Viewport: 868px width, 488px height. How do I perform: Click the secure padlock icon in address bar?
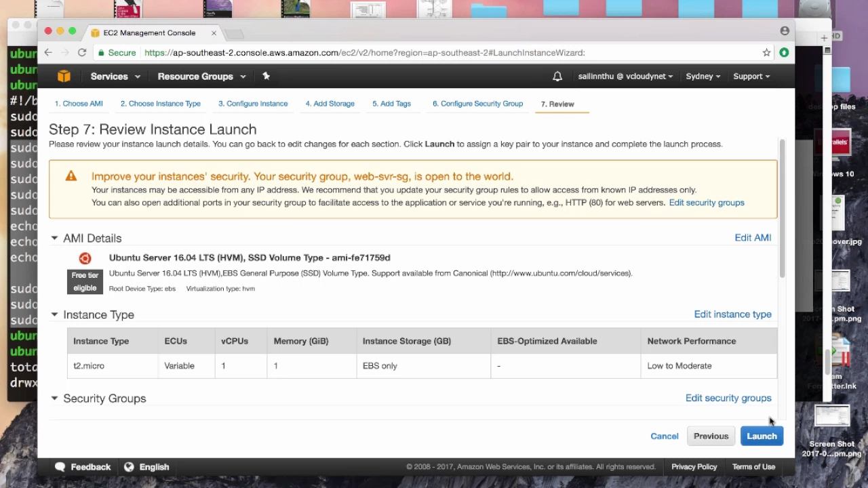(x=101, y=52)
